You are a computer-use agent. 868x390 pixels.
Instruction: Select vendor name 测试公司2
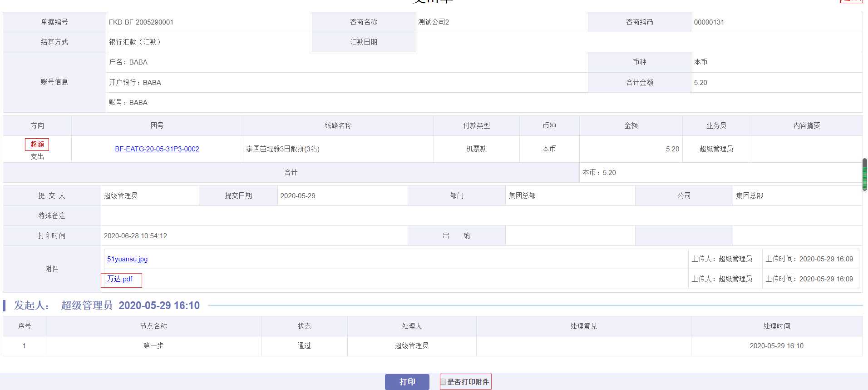434,22
